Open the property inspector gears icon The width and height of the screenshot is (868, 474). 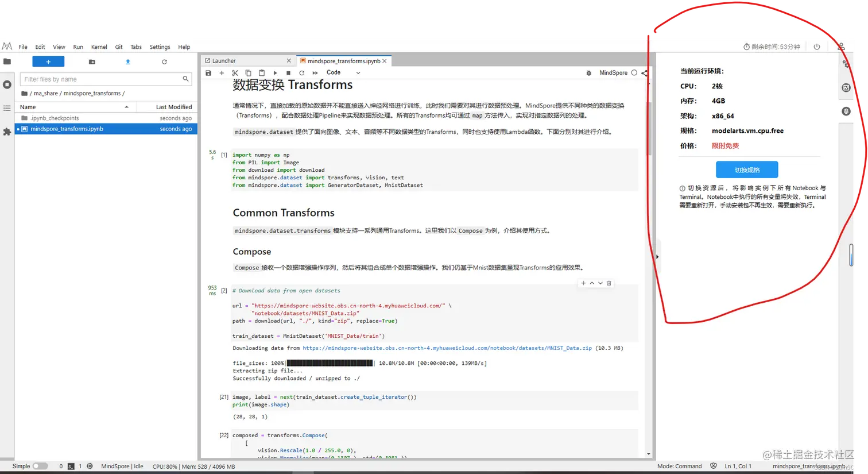click(846, 64)
